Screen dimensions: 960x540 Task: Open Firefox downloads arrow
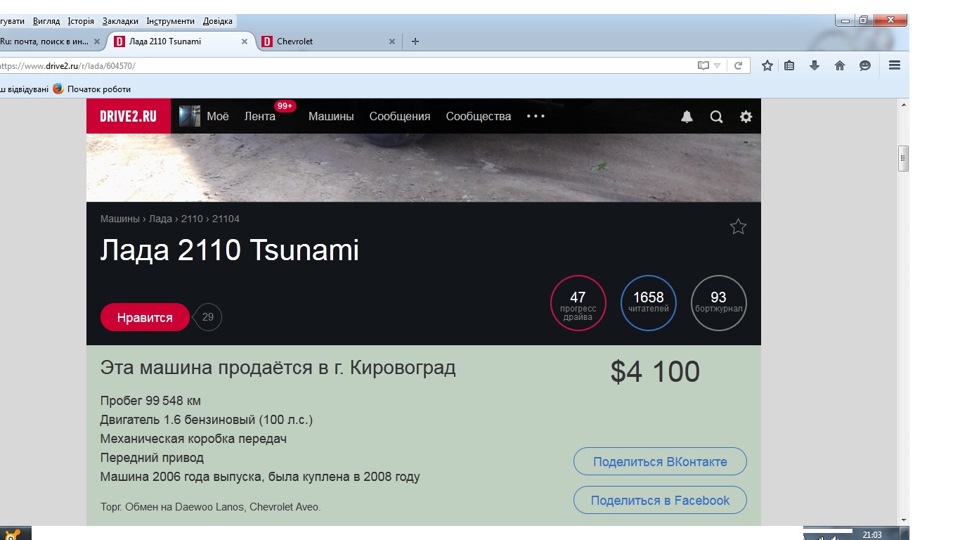[814, 66]
